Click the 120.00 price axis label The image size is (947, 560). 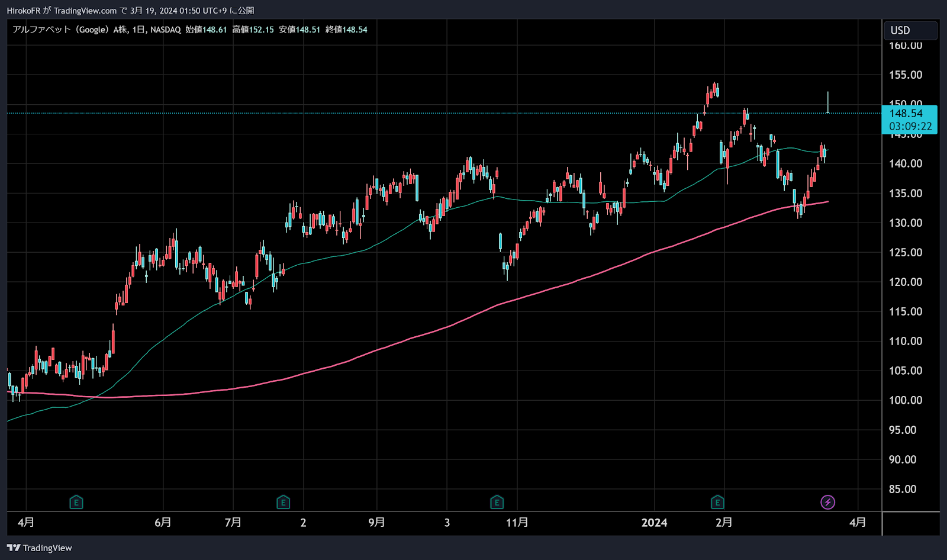(x=906, y=282)
